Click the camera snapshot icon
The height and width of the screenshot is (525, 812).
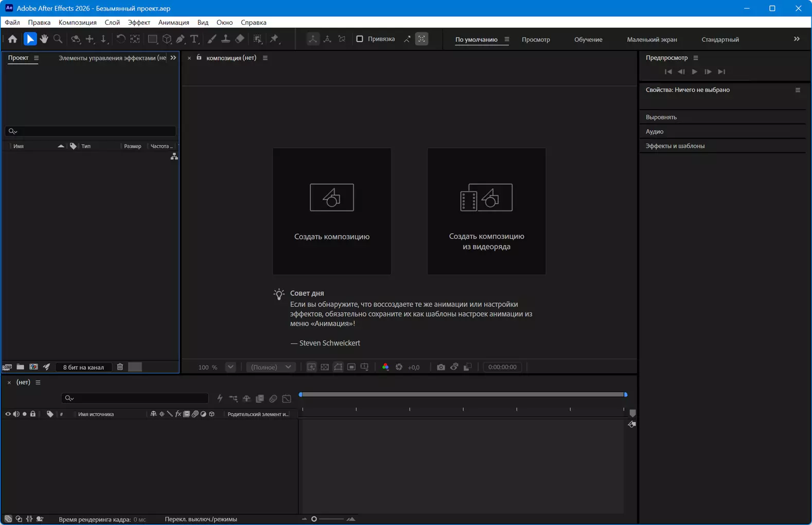[441, 367]
